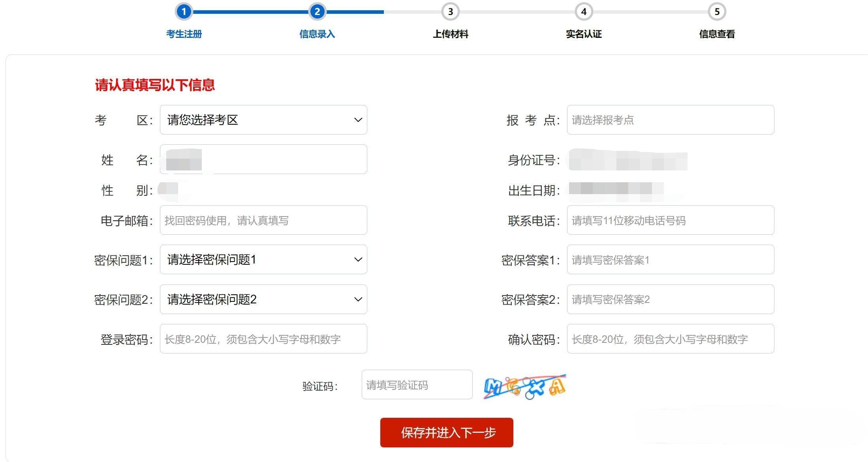
Task: Click step 3 circle 上传材料
Action: click(x=450, y=12)
